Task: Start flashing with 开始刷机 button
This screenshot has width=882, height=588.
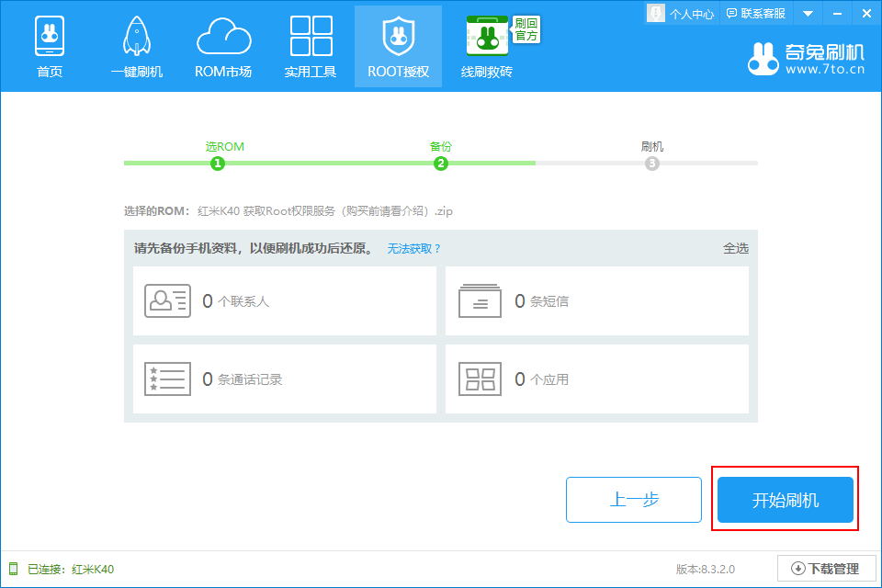Action: point(786,500)
